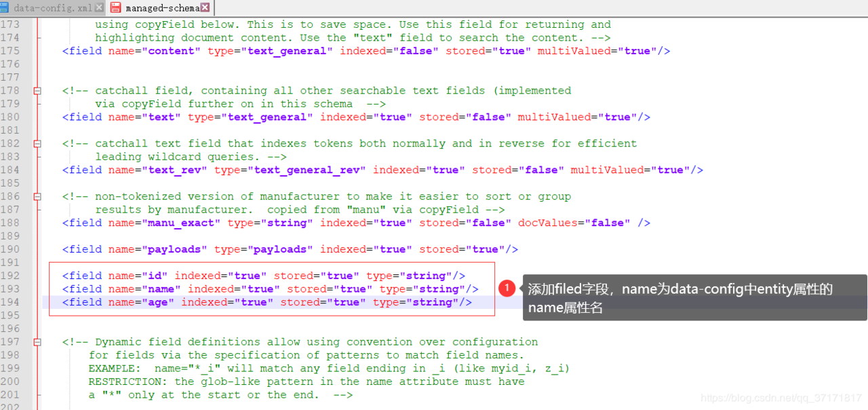868x410 pixels.
Task: Select line number 201 in margin
Action: 10,395
